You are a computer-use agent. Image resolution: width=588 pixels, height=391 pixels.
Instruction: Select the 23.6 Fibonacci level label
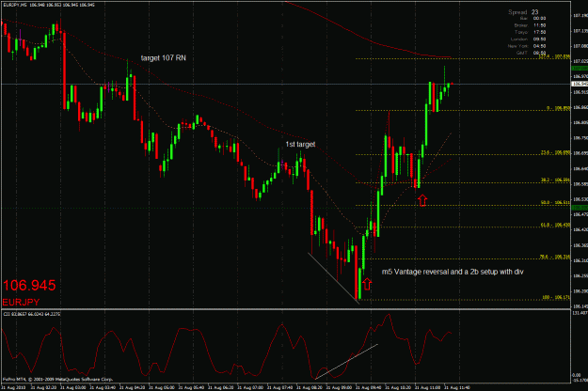click(x=555, y=152)
